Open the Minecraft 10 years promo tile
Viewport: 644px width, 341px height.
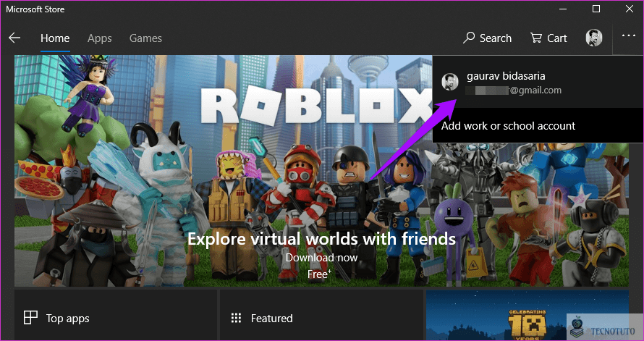coord(528,315)
